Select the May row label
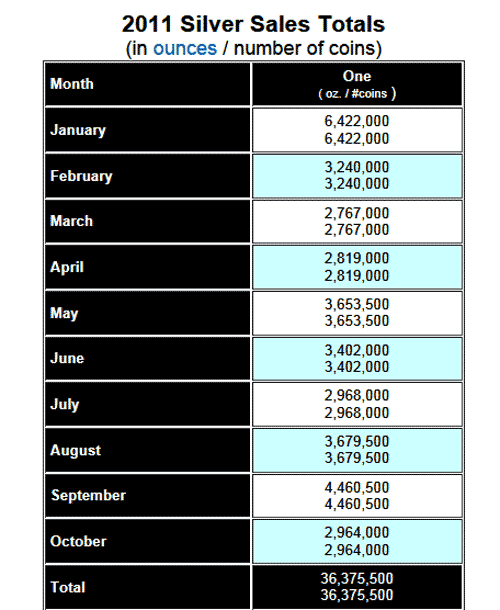Image resolution: width=500 pixels, height=610 pixels. coord(147,313)
